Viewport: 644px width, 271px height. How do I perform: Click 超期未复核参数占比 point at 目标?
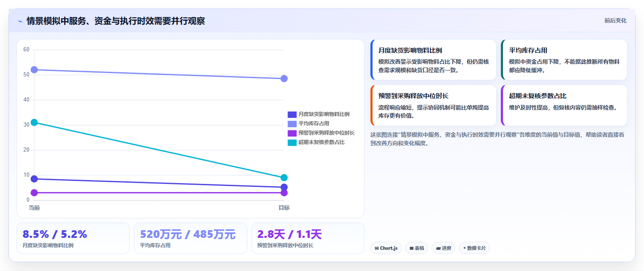(x=284, y=178)
